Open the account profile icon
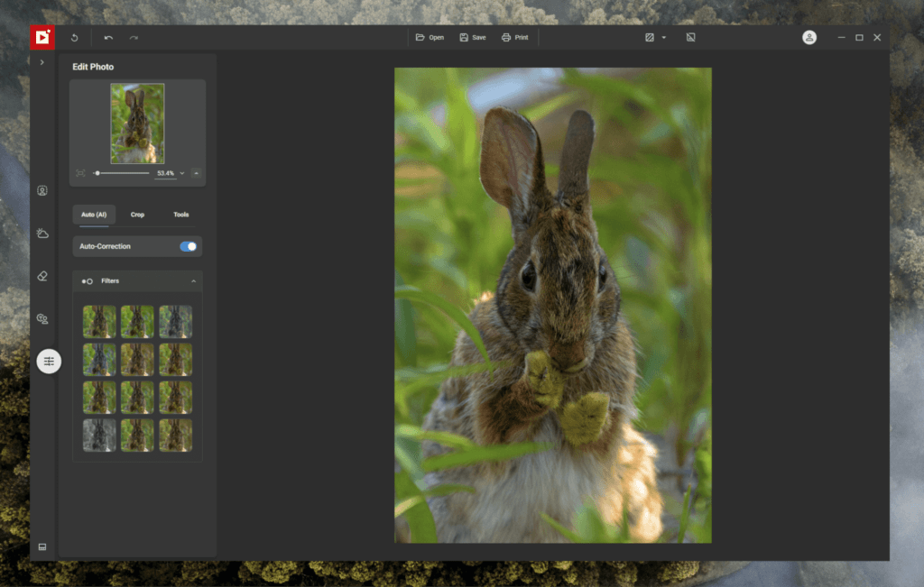The image size is (924, 587). click(809, 37)
